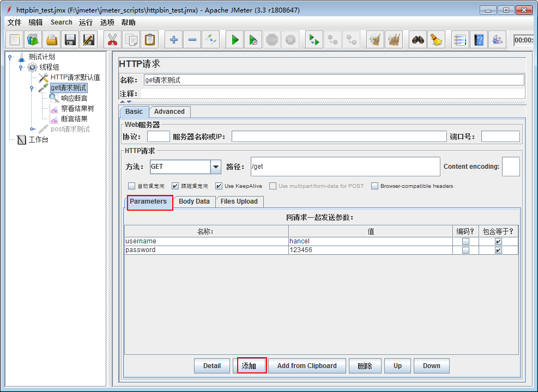Collapse the get请求测试 tree node handle

click(x=32, y=88)
